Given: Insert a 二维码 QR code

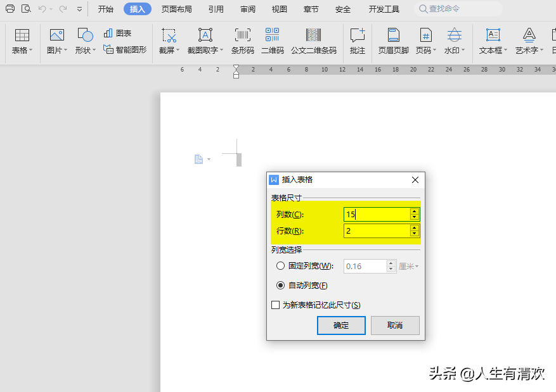Looking at the screenshot, I should 273,41.
